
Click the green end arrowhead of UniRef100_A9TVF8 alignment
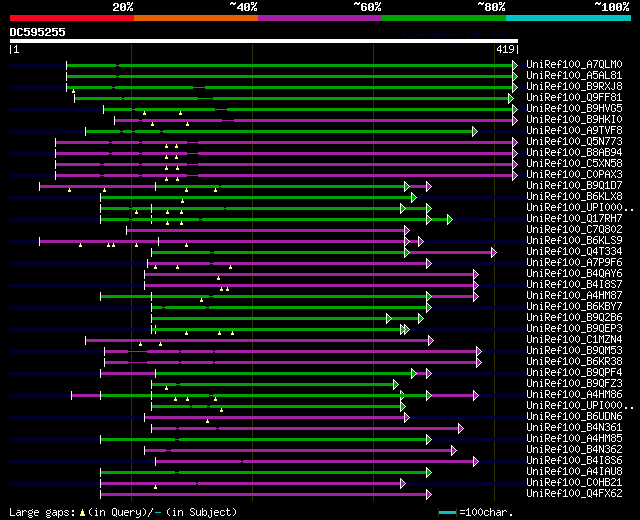pos(475,131)
